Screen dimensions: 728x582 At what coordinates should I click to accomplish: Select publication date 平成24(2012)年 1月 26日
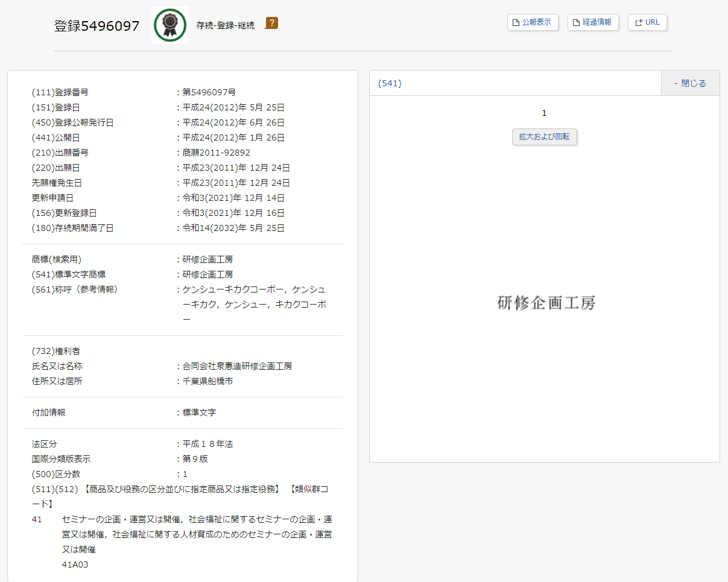click(x=233, y=138)
